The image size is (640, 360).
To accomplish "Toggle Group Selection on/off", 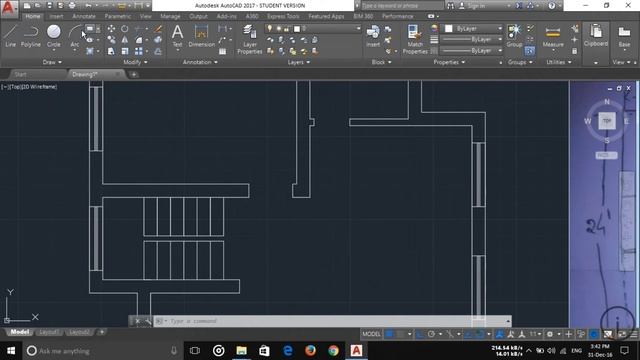I will pos(530,51).
